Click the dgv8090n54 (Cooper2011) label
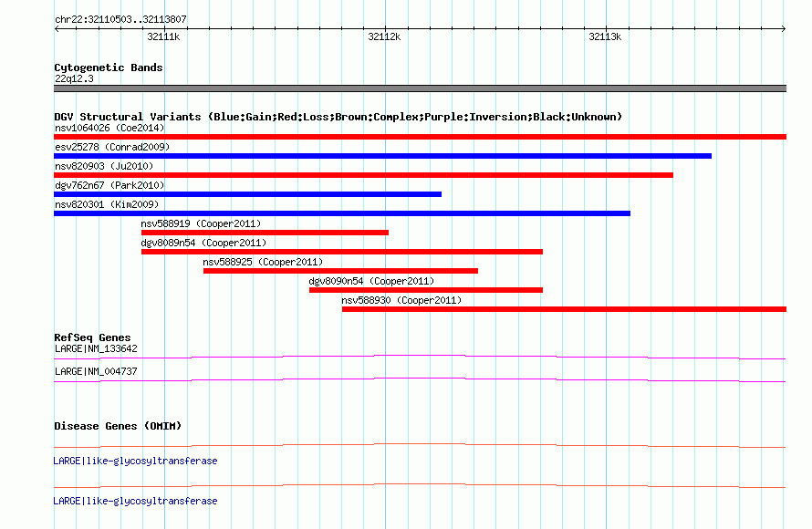Viewport: 812px width, 529px height. coord(371,281)
